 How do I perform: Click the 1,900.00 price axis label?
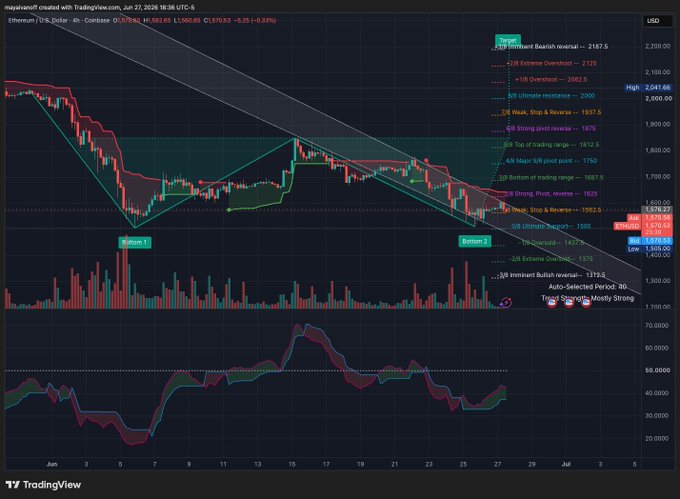tap(658, 124)
